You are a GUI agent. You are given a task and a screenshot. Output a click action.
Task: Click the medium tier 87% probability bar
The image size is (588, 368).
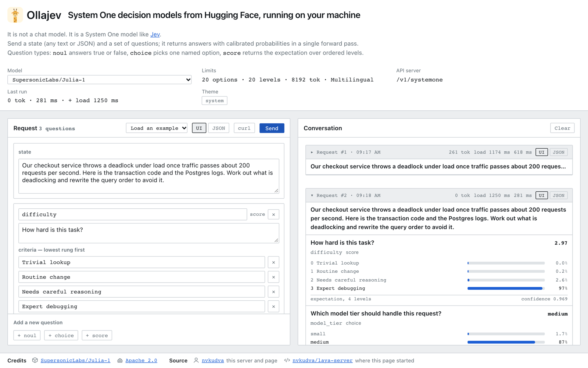point(506,342)
